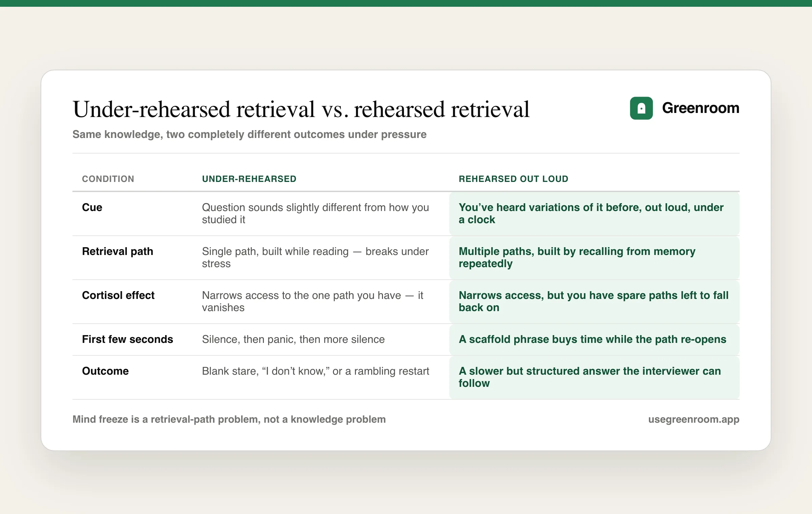Click cell "A slower but structured answer"
This screenshot has width=812, height=514.
coord(594,377)
